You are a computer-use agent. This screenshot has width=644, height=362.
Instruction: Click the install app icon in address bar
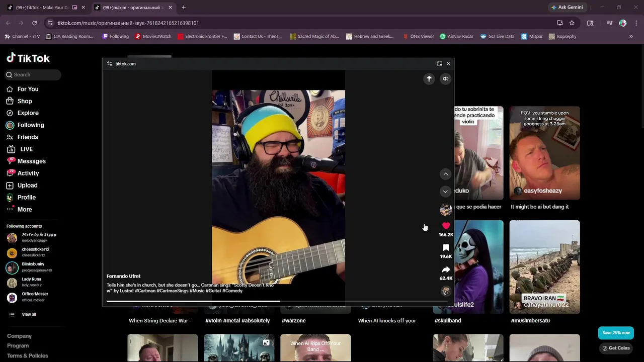click(560, 23)
